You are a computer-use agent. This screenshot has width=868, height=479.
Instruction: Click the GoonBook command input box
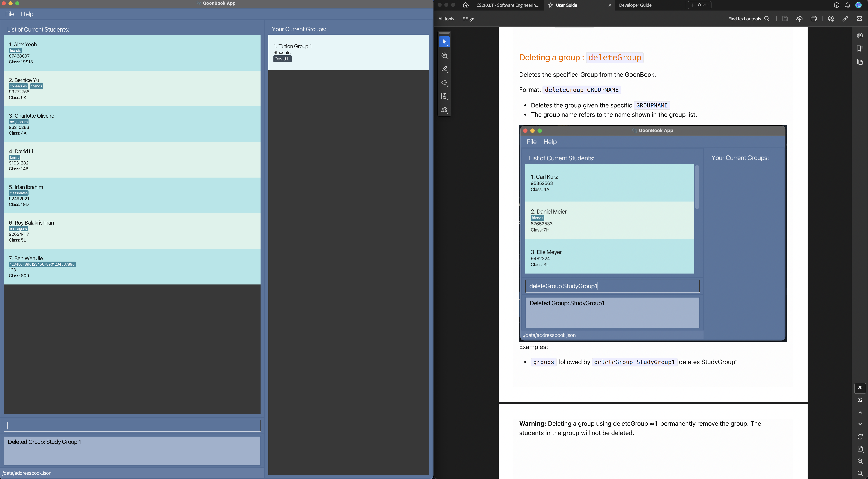pos(132,426)
